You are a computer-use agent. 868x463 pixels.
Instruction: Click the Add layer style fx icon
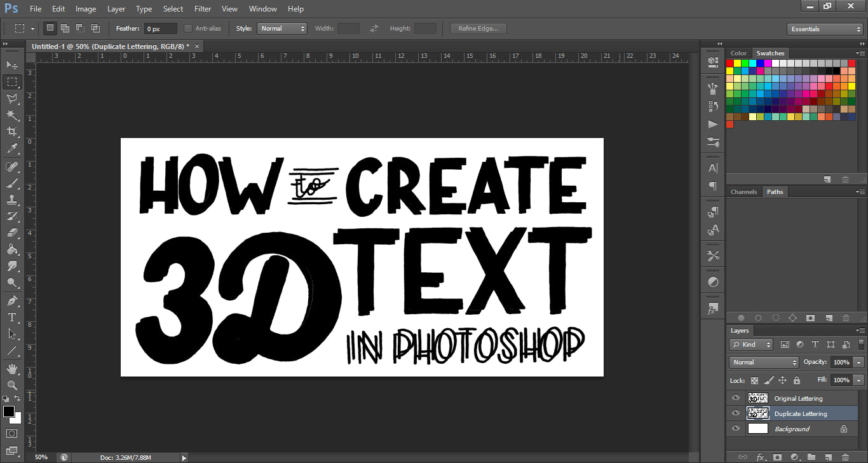(760, 457)
